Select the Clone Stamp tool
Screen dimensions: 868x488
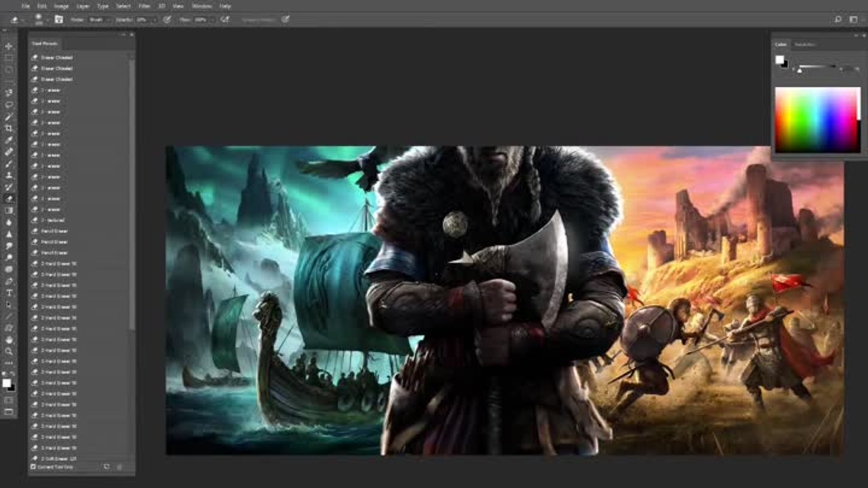coord(9,175)
